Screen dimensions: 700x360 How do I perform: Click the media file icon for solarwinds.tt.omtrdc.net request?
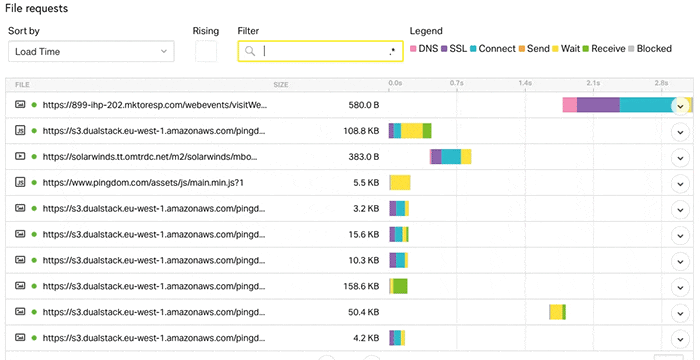tap(20, 156)
